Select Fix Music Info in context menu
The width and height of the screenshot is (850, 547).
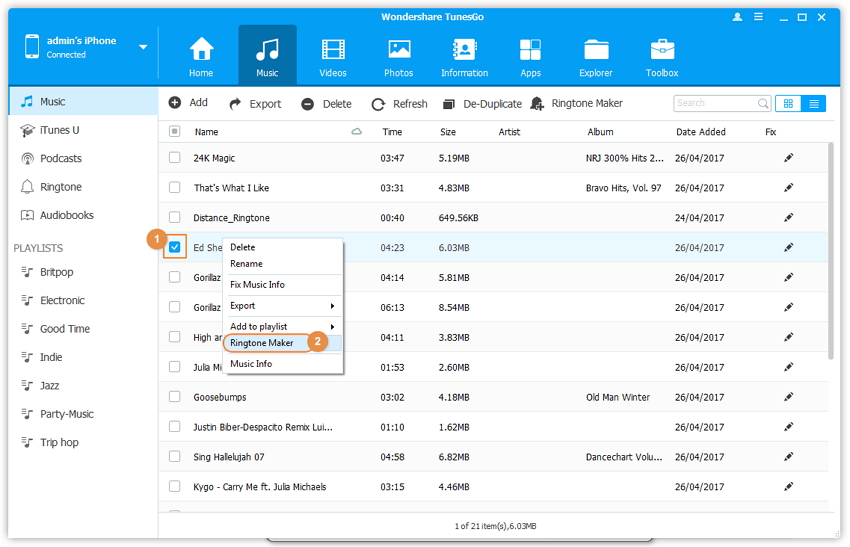point(257,285)
